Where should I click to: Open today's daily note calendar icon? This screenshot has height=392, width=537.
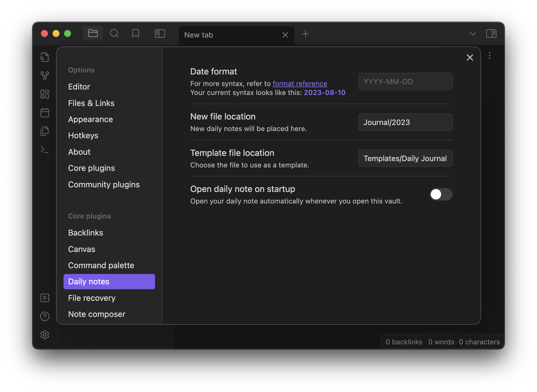pos(44,113)
